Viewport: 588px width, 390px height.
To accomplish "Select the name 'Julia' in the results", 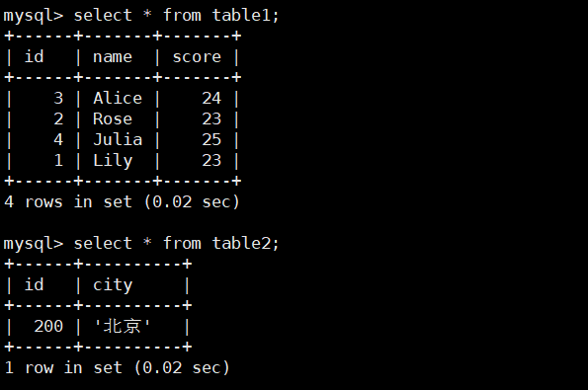I will pos(118,140).
